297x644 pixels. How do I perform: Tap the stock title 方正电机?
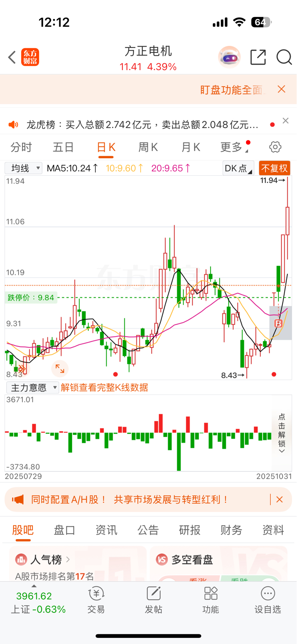click(148, 51)
